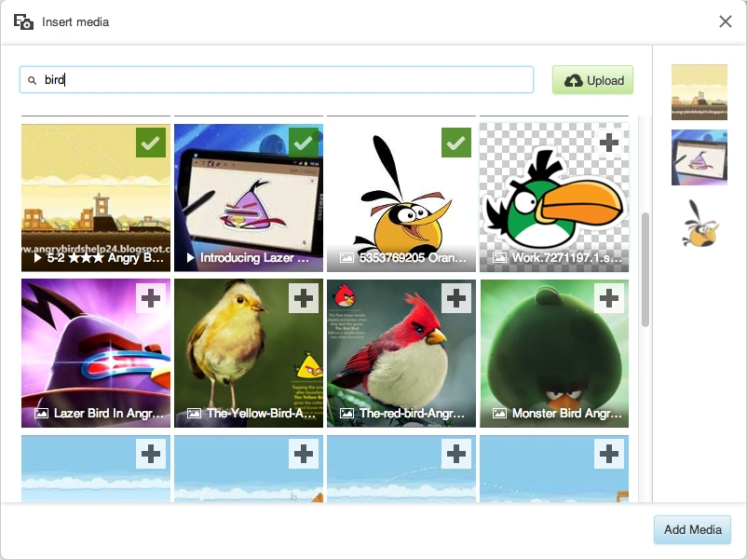Click the bird search input field
The width and height of the screenshot is (747, 560).
coord(277,79)
